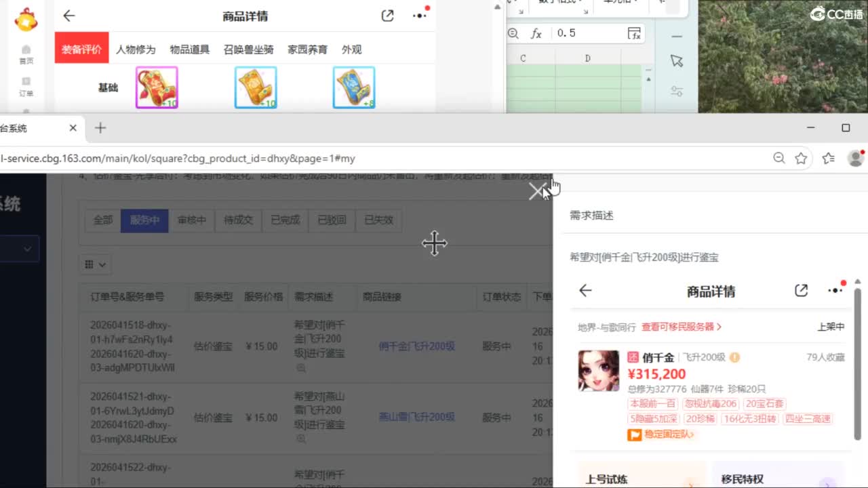
Task: Click the magnifier icon under the 俏千金 需求描述 cell
Action: click(x=301, y=368)
